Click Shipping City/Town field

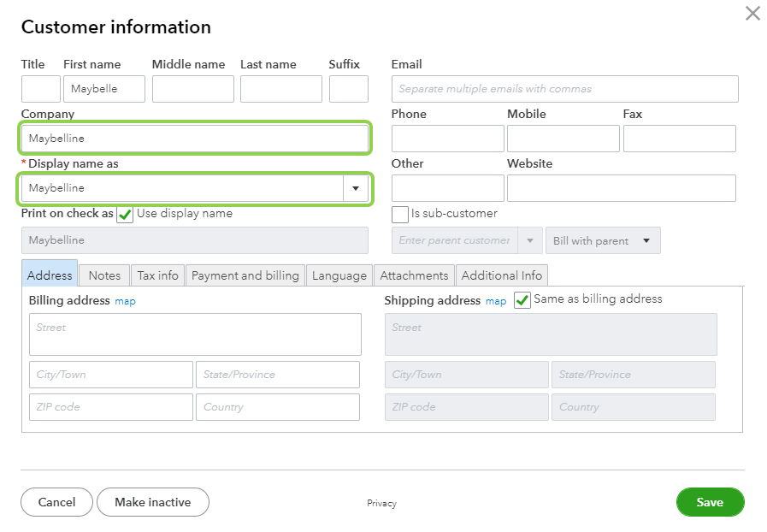(x=467, y=375)
